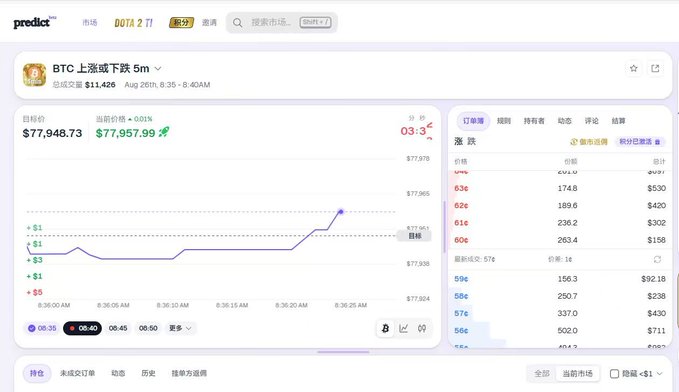The height and width of the screenshot is (392, 679).
Task: Click the countdown timer 03:3x
Action: [416, 130]
